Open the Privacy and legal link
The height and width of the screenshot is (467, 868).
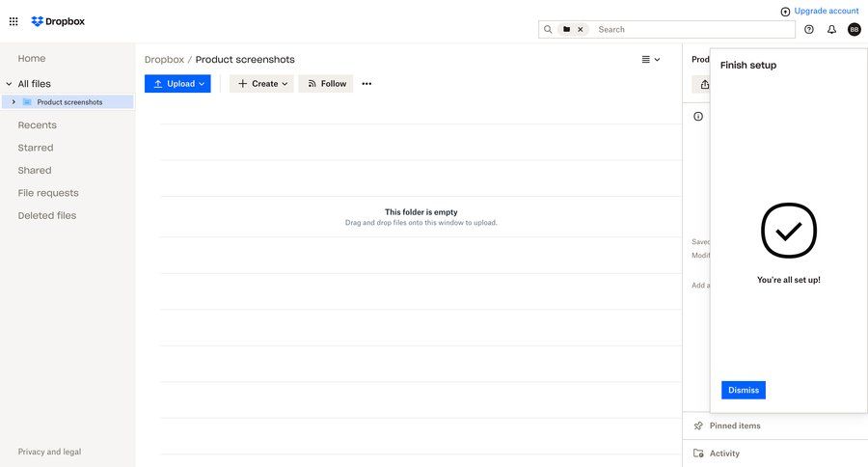(49, 452)
